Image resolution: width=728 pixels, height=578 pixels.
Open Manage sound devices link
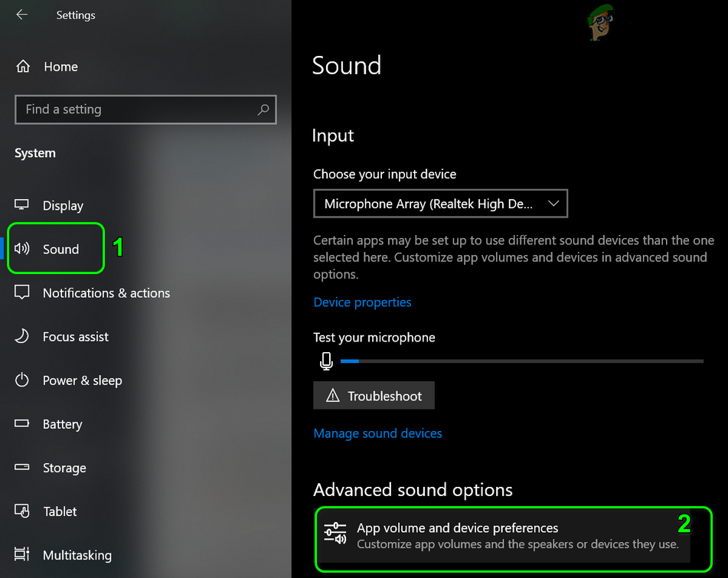point(378,433)
